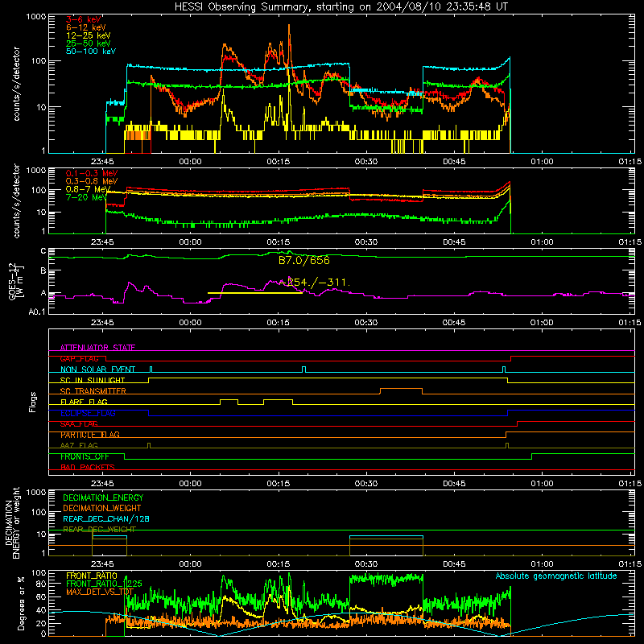The width and height of the screenshot is (644, 644).
Task: Click the 00:45 tick label under second panel
Action: click(454, 242)
